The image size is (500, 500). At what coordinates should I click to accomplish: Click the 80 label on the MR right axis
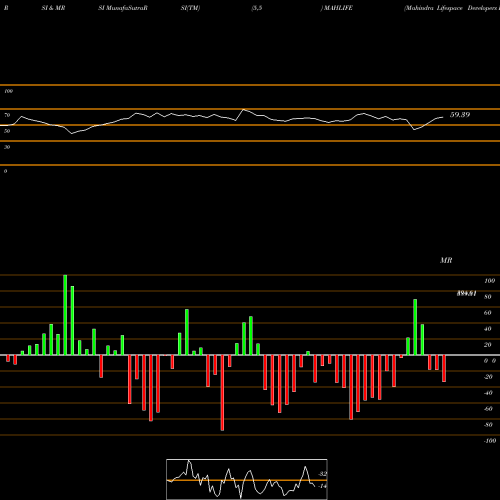(488, 297)
